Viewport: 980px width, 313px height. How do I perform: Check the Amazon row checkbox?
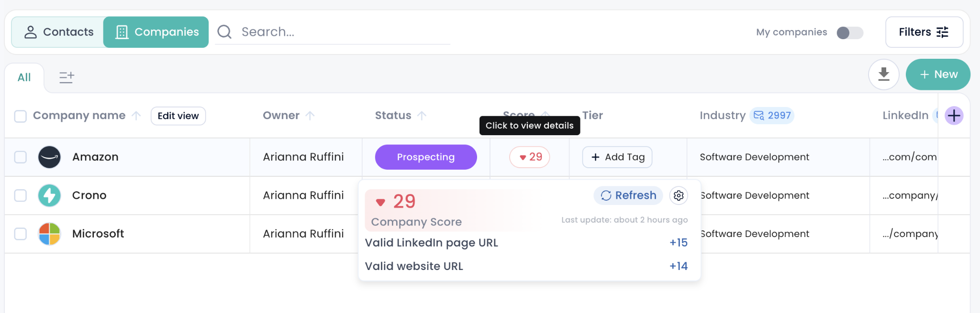[21, 157]
